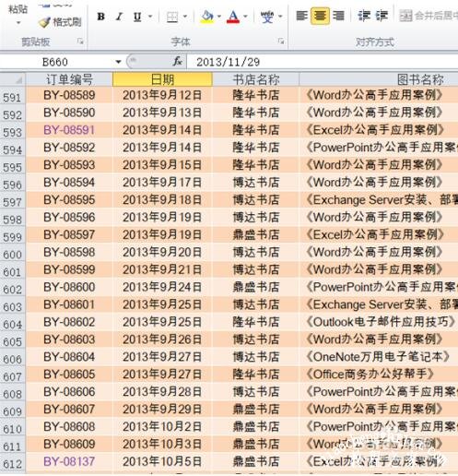Select date cell 2013年9月13日
The image size is (458, 476).
pyautogui.click(x=162, y=113)
